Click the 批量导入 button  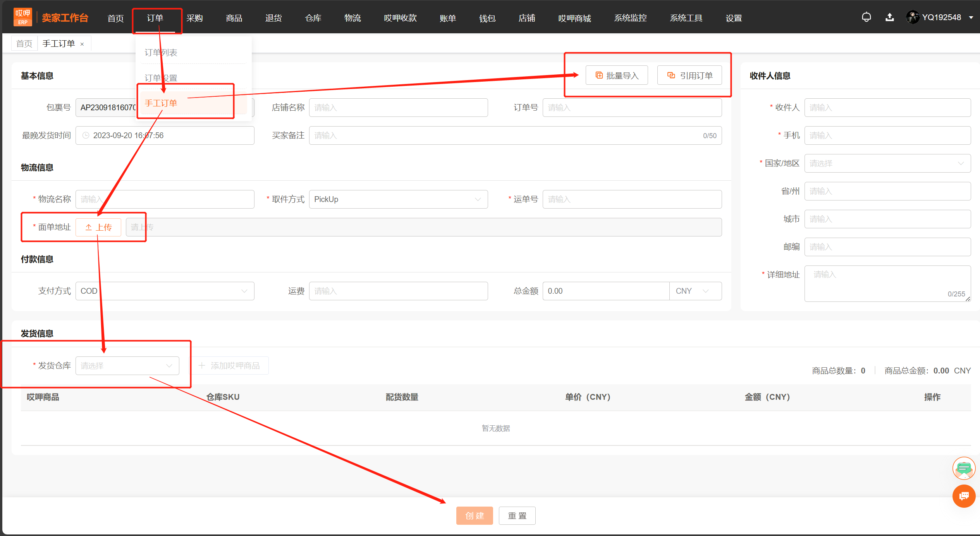(617, 75)
